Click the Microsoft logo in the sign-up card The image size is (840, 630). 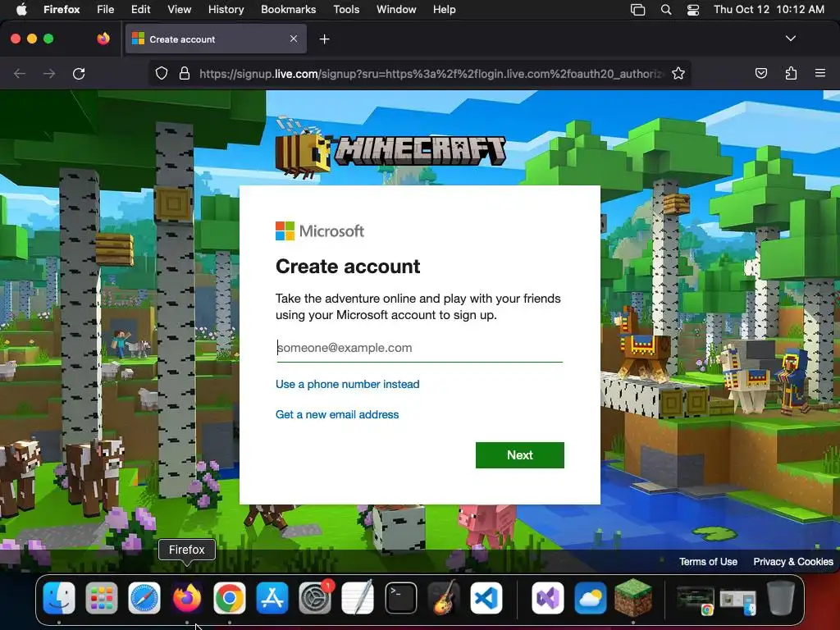tap(320, 231)
